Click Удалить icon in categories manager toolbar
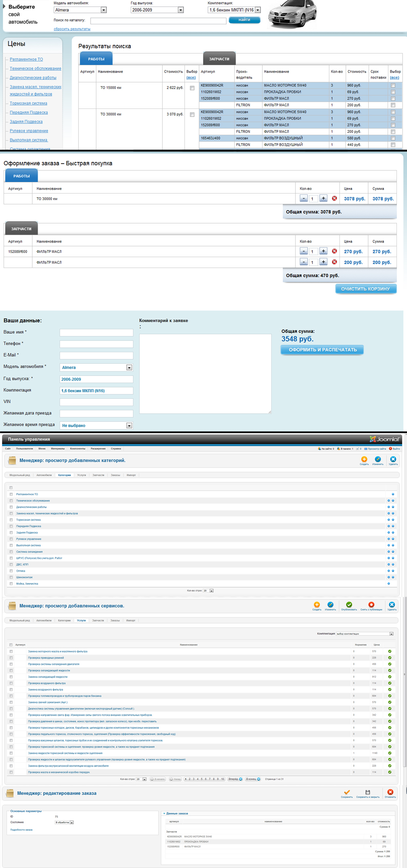The image size is (407, 868). [x=393, y=459]
